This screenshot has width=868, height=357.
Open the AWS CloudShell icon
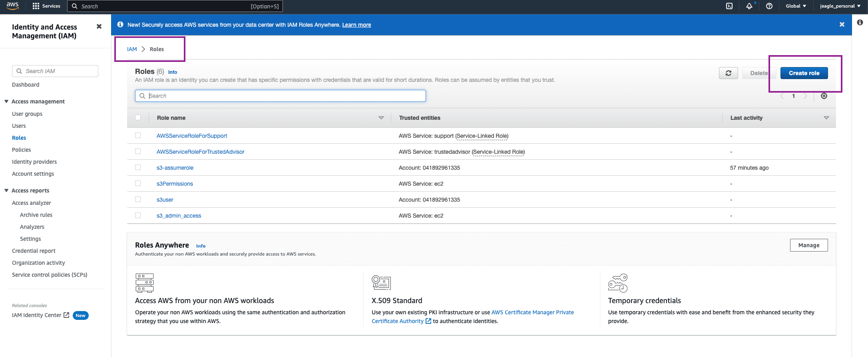[x=729, y=6]
